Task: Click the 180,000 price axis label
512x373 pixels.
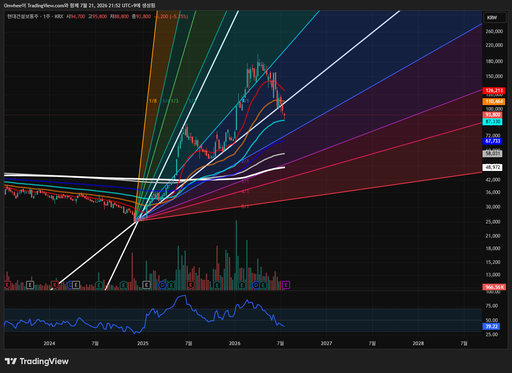Action: [x=494, y=61]
